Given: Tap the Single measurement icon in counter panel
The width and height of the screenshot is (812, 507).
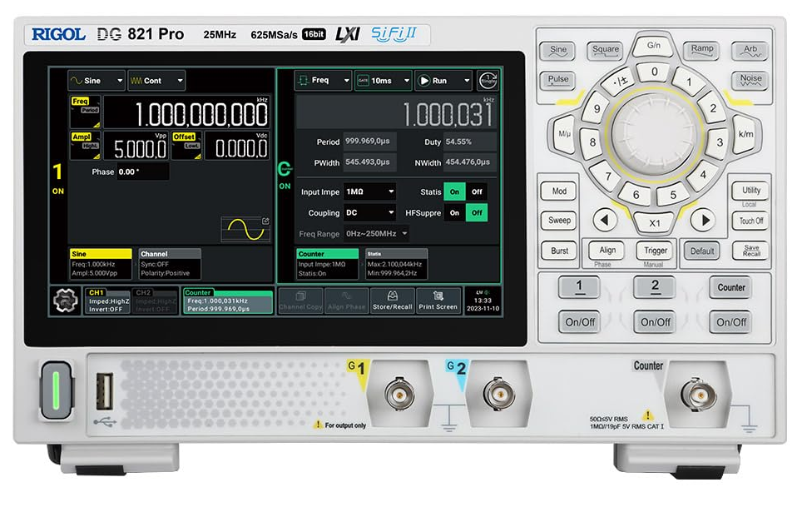Looking at the screenshot, I should (x=488, y=81).
